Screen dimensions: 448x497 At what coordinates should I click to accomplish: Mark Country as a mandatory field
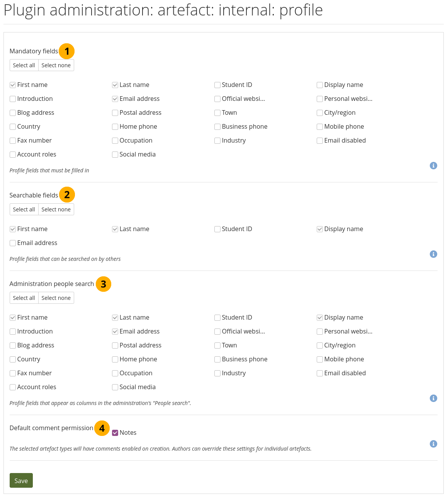click(x=13, y=127)
